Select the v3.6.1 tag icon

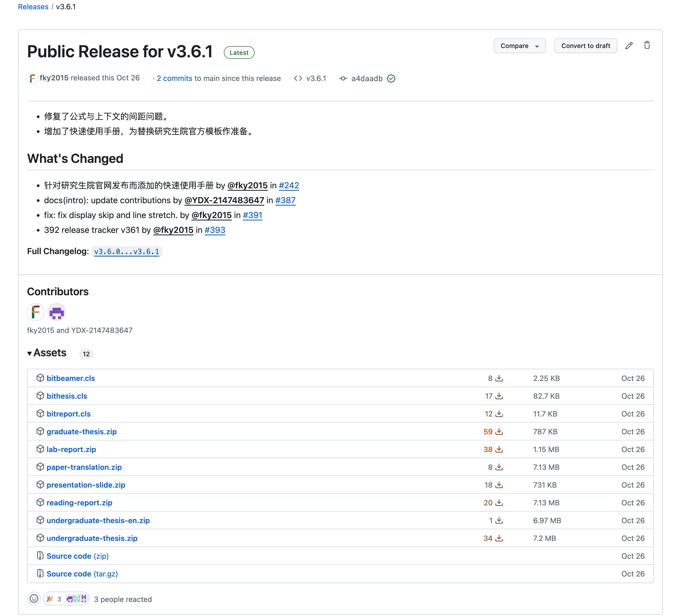coord(299,78)
